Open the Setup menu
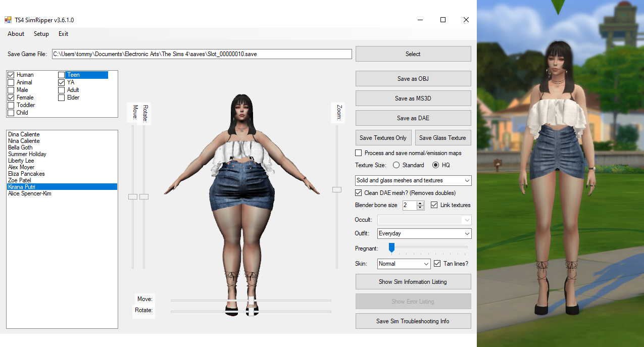Viewport: 644px width, 347px height. coord(41,34)
